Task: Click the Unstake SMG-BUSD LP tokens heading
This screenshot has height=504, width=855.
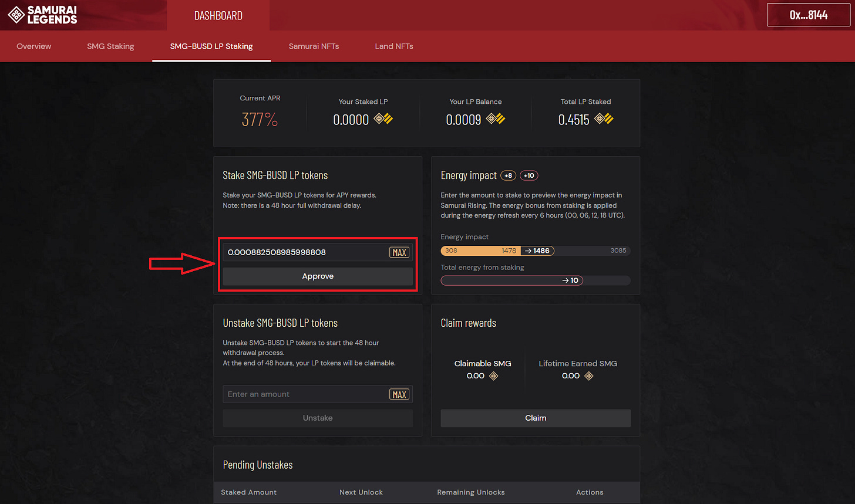Action: point(280,323)
